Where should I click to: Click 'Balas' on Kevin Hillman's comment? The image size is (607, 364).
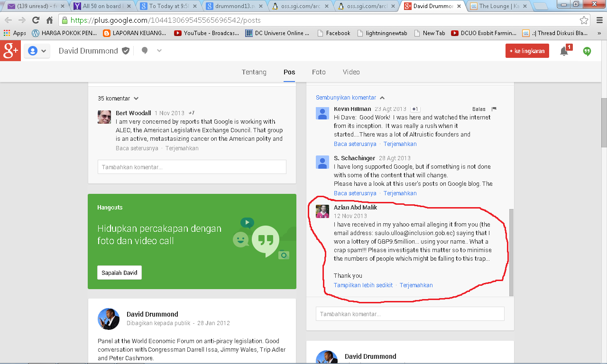coord(479,109)
